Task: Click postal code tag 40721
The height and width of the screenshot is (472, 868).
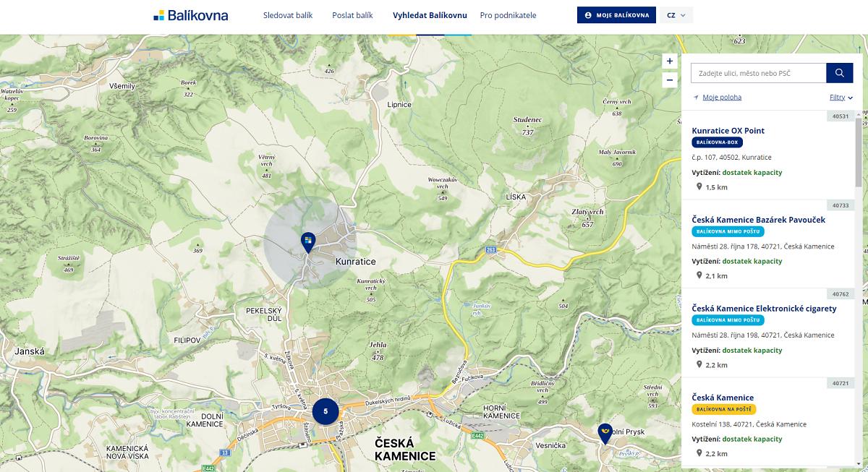Action: point(841,383)
